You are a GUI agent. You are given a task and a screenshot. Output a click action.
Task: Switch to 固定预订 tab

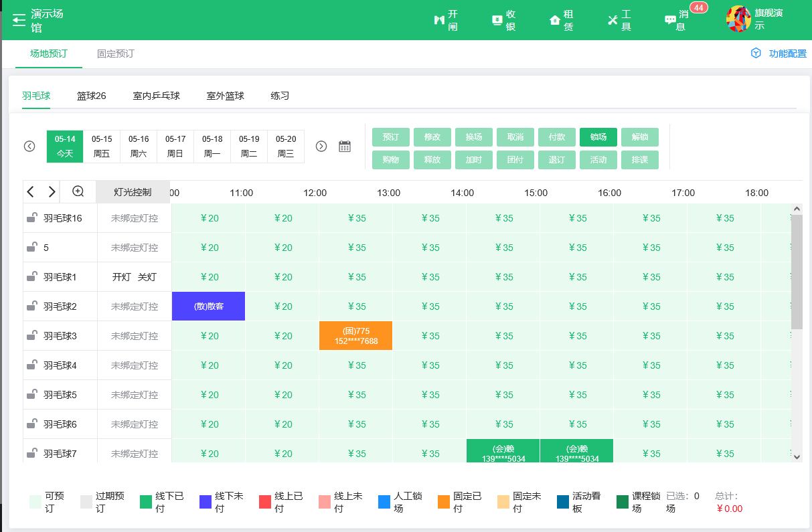click(x=116, y=54)
